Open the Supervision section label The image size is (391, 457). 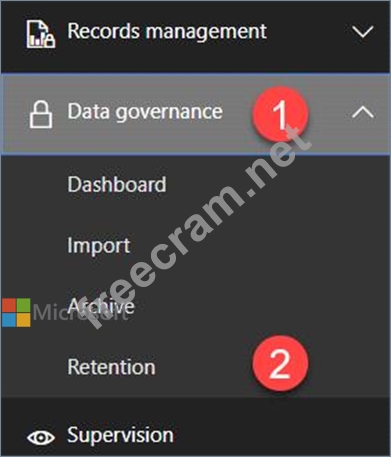pos(120,436)
